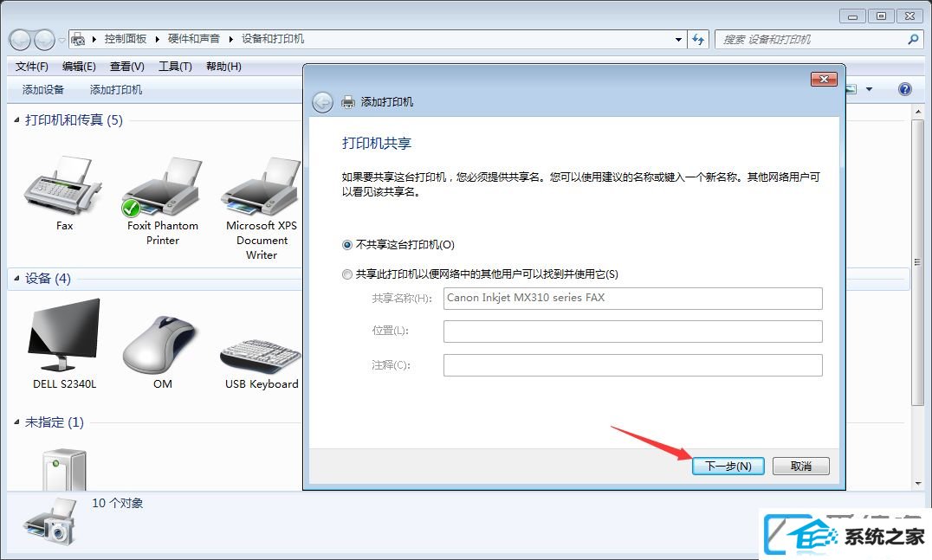Screen dimensions: 932x560
Task: Click the 共享名称 field
Action: pos(633,298)
